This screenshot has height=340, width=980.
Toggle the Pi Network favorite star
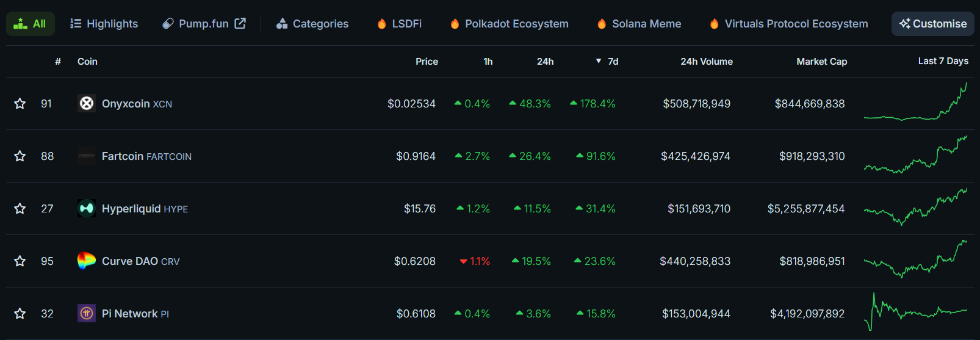[x=20, y=314]
